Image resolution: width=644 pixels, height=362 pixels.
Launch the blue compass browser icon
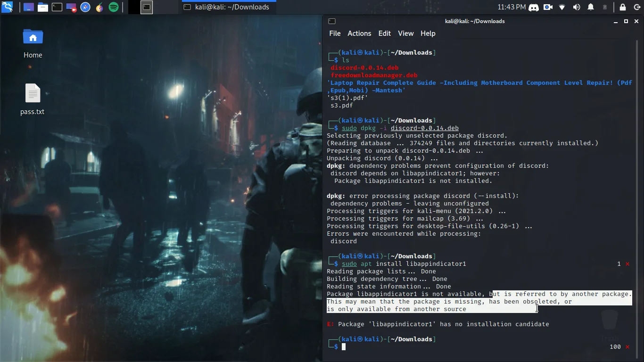[85, 7]
